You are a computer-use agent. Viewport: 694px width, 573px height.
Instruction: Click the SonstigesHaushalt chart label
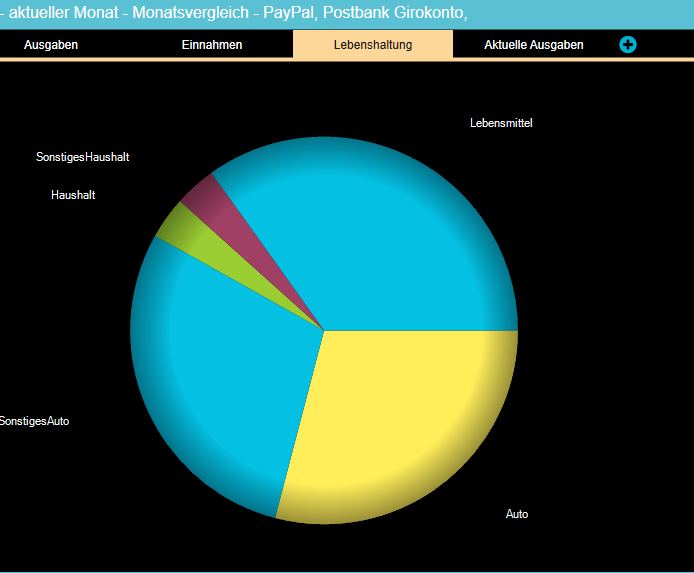[x=82, y=157]
